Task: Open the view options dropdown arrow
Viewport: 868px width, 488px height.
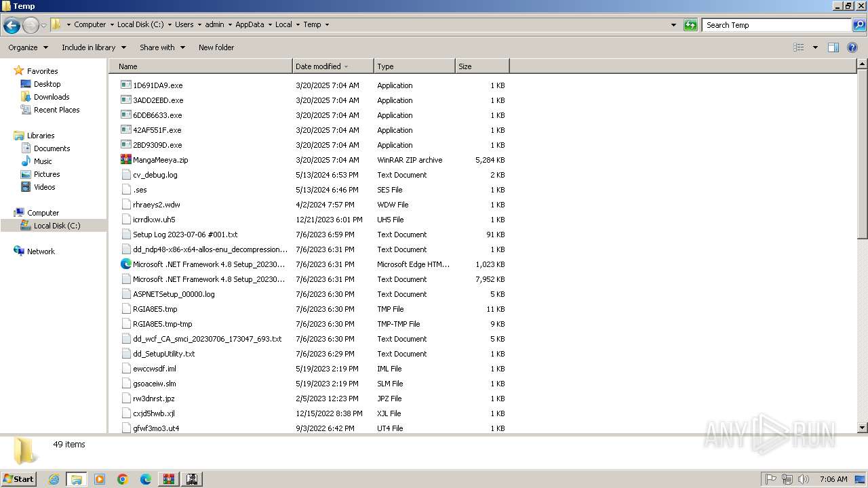Action: [x=815, y=47]
